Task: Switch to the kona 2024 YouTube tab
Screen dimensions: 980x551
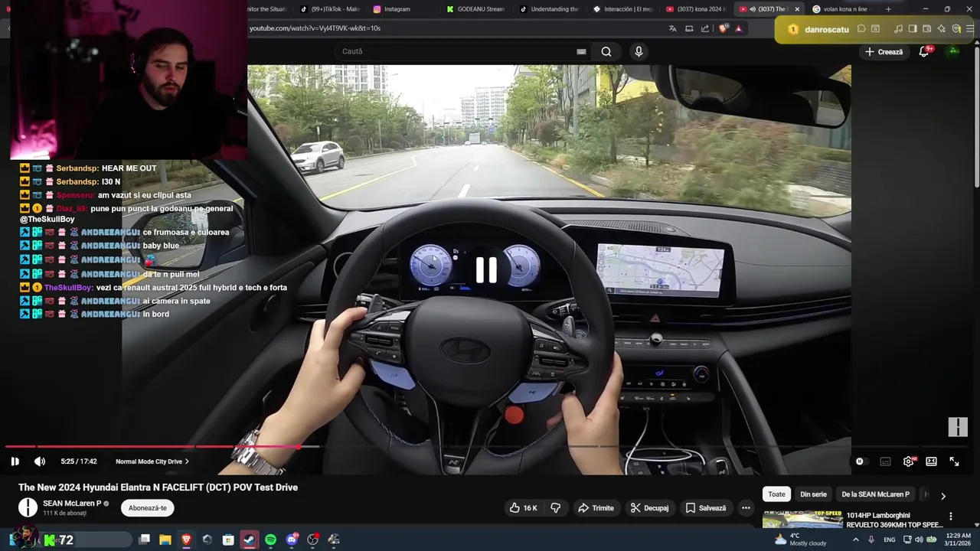Action: pos(695,9)
